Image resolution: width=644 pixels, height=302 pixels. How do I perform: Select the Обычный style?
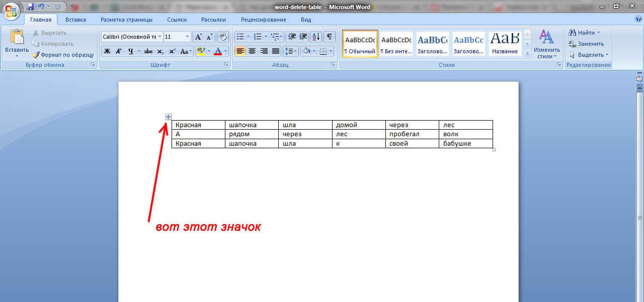pyautogui.click(x=360, y=44)
